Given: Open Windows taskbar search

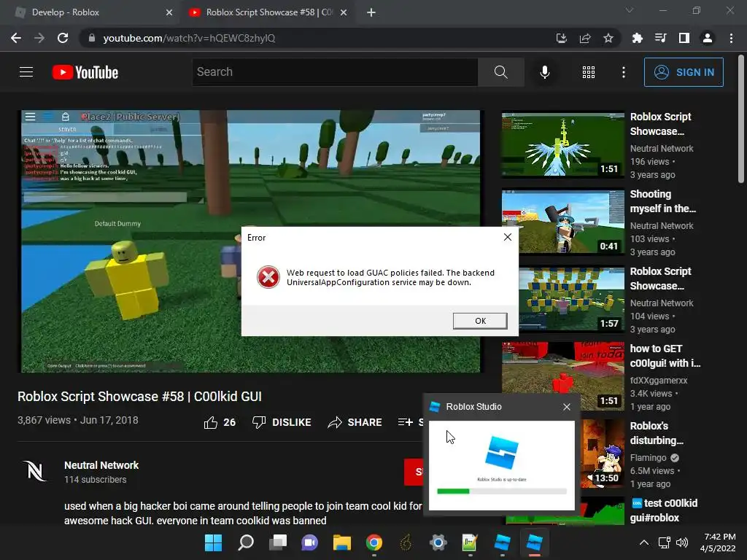Looking at the screenshot, I should 246,542.
